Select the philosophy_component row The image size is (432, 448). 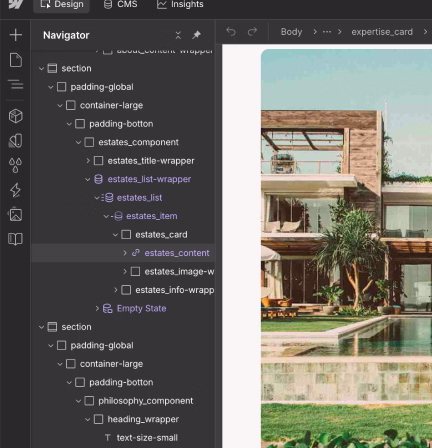pos(123,401)
